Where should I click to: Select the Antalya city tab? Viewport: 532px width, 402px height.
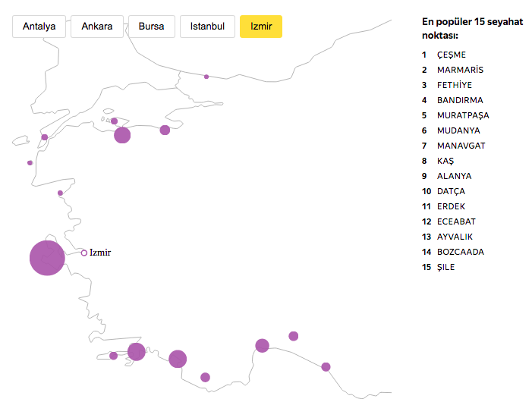coord(39,27)
